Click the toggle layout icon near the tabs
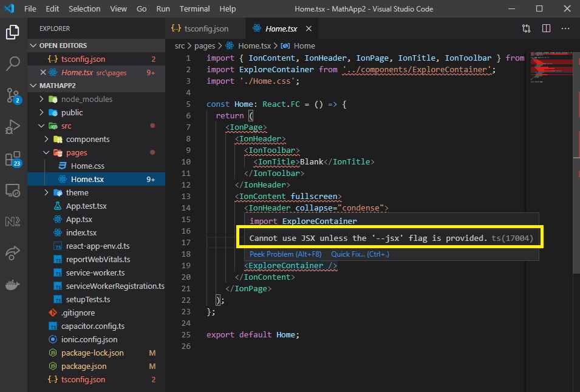580x392 pixels. pyautogui.click(x=526, y=28)
